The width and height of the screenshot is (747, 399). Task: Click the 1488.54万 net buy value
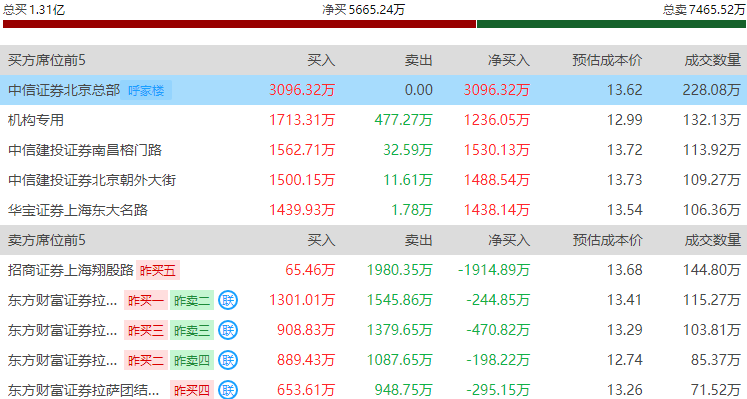tap(497, 180)
